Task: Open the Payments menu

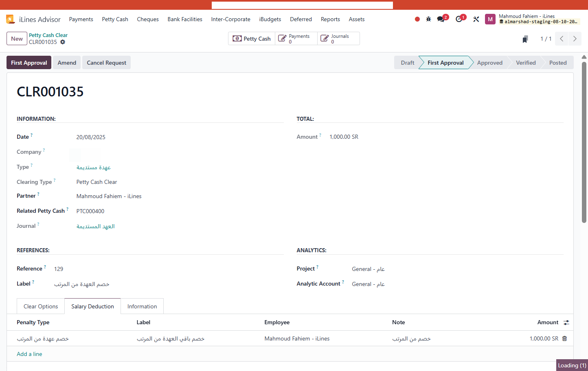Action: pyautogui.click(x=81, y=19)
